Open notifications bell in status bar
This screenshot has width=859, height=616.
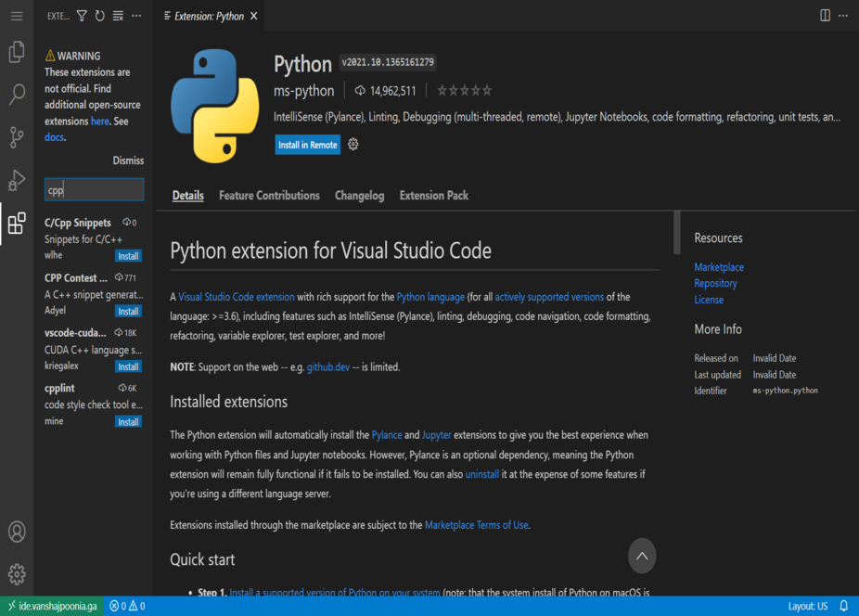click(843, 606)
